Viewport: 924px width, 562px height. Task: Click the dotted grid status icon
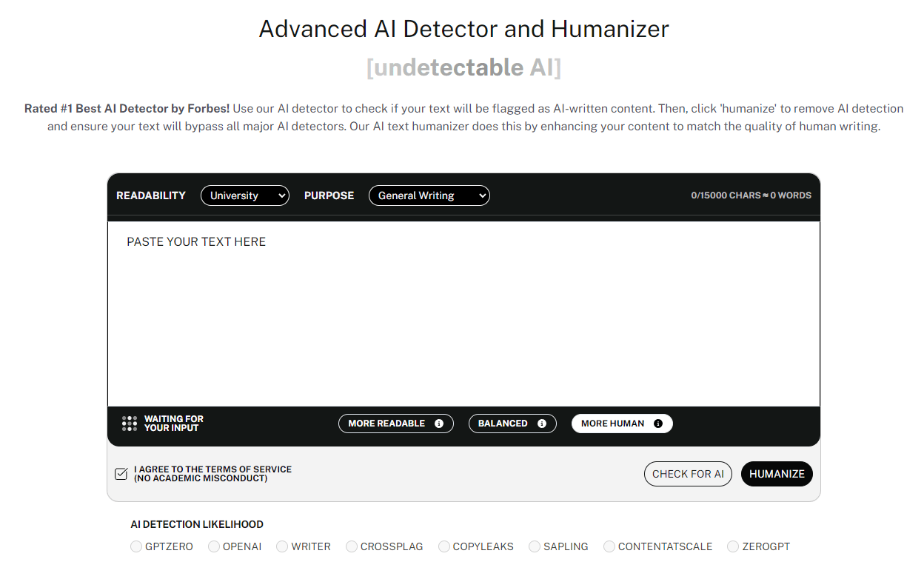click(130, 424)
